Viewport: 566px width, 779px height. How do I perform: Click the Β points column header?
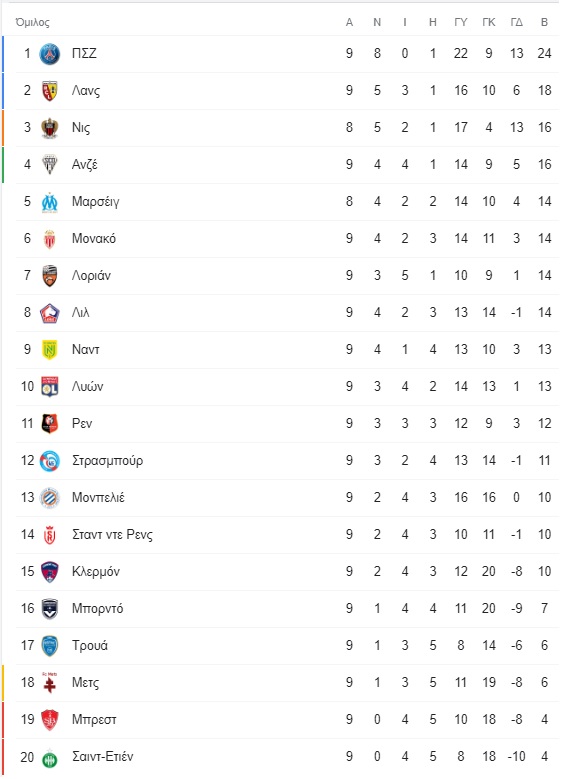545,22
